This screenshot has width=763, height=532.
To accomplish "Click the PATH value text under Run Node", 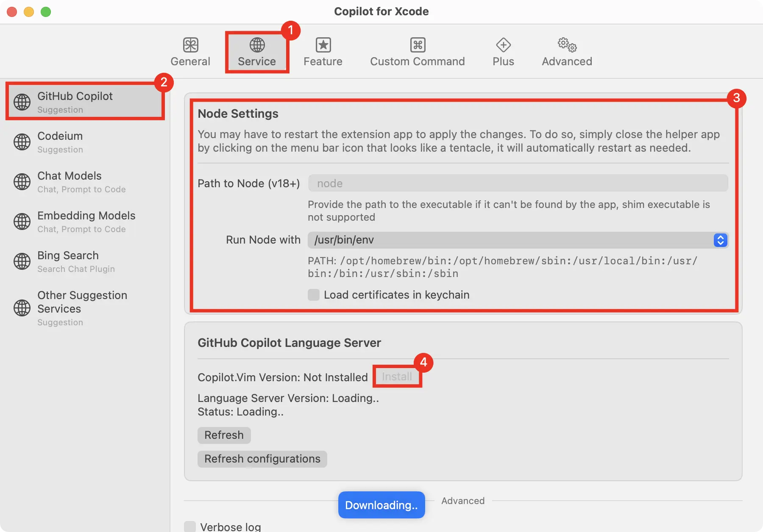I will (503, 267).
